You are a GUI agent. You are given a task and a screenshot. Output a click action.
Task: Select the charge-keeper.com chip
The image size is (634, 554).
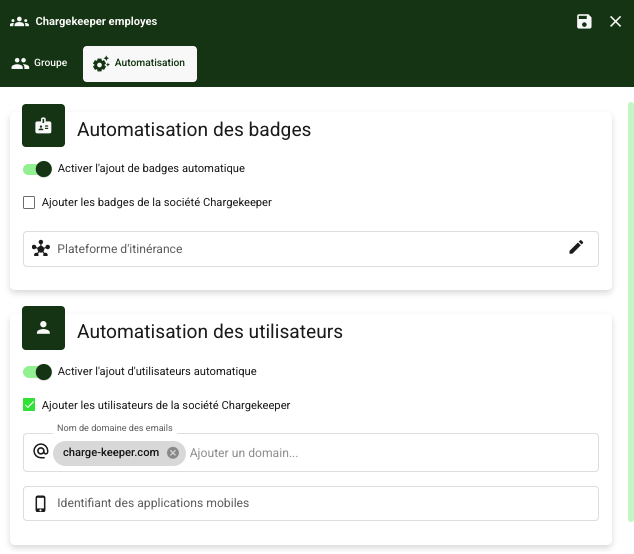click(110, 453)
